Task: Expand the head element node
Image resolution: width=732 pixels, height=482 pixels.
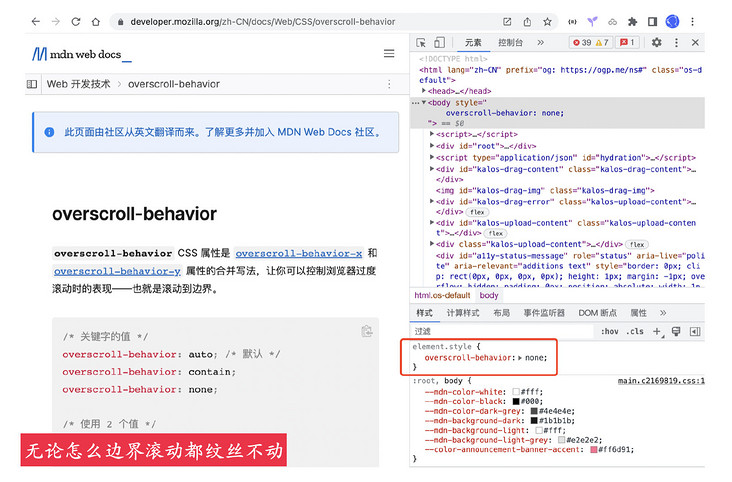Action: coord(423,91)
